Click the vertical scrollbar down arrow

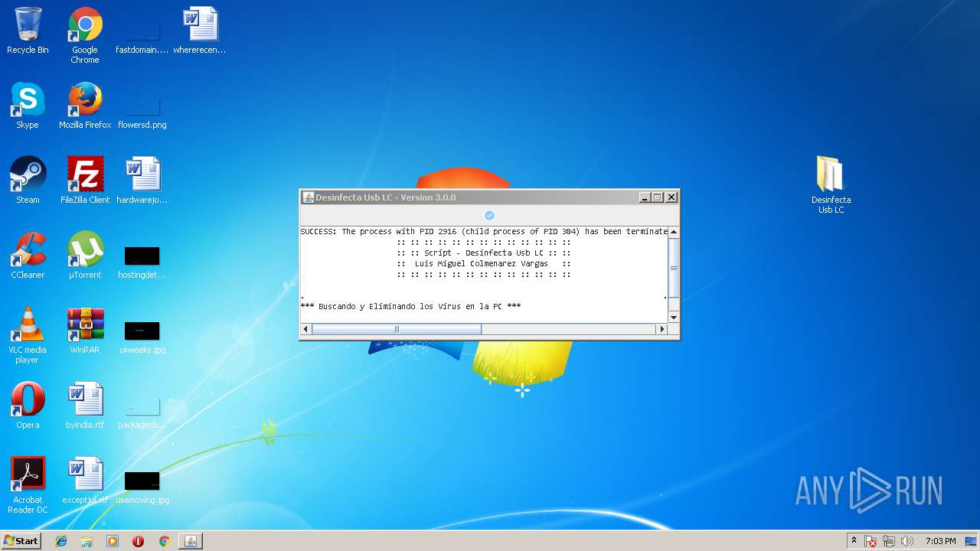coord(674,318)
